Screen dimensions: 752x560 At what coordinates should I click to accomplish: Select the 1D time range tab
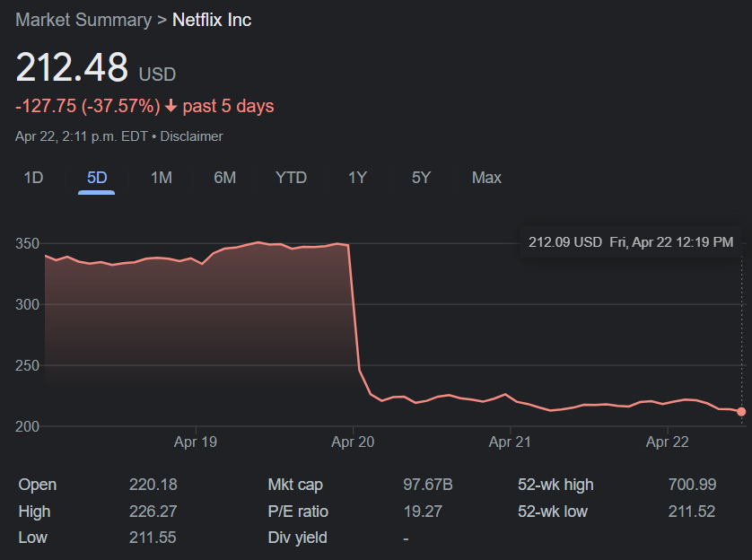(33, 178)
